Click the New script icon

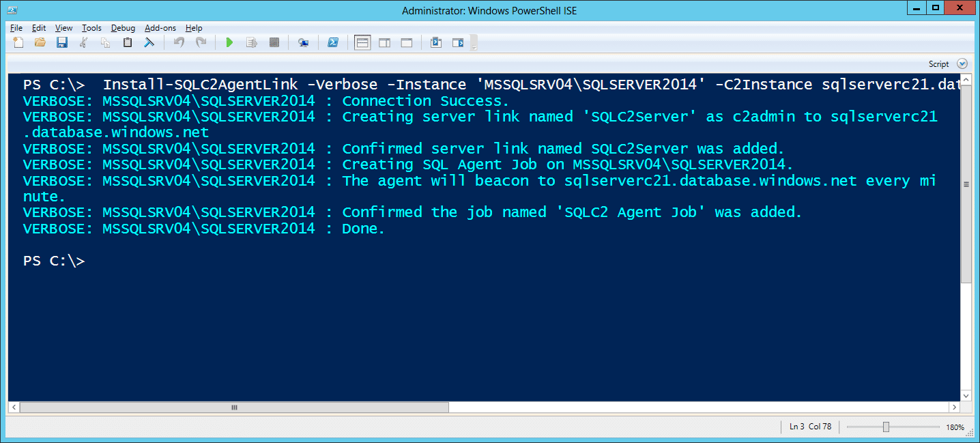pyautogui.click(x=18, y=42)
